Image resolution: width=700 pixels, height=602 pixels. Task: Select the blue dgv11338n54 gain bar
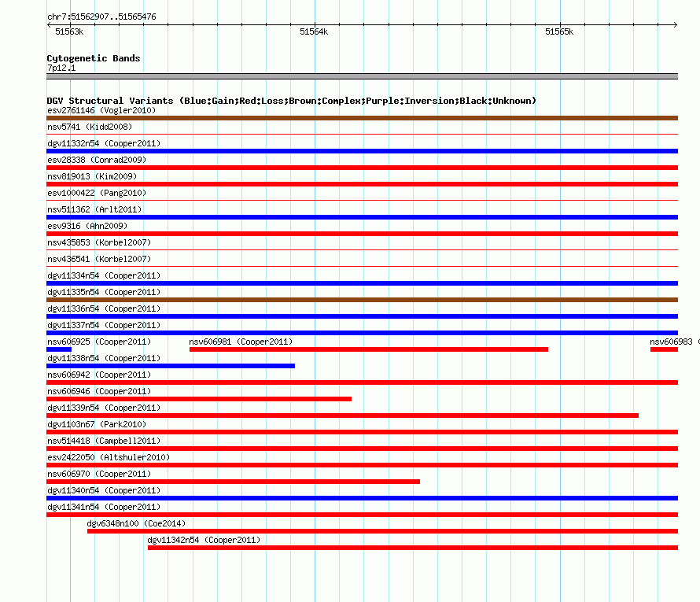[171, 366]
